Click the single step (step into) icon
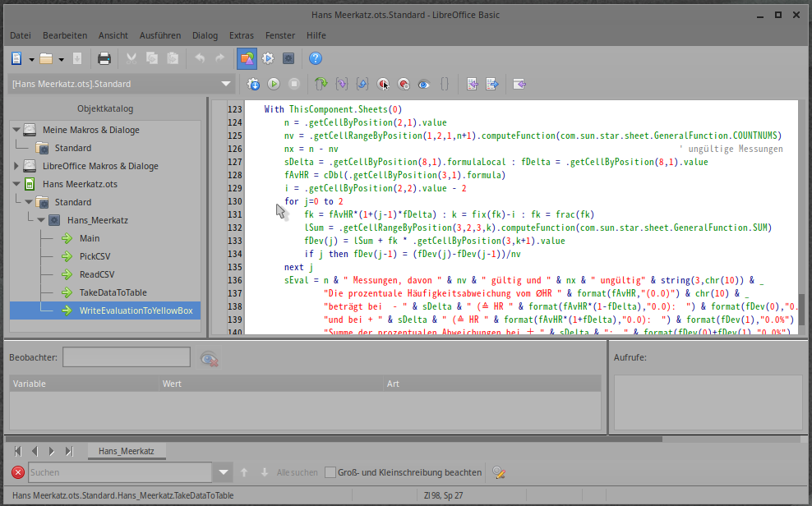 coord(342,84)
